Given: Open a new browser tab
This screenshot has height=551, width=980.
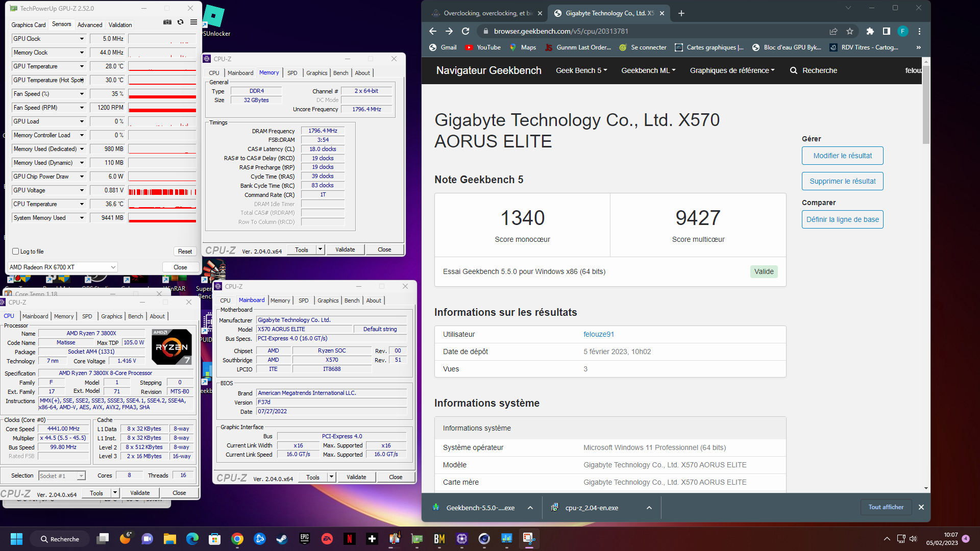Looking at the screenshot, I should (x=681, y=13).
